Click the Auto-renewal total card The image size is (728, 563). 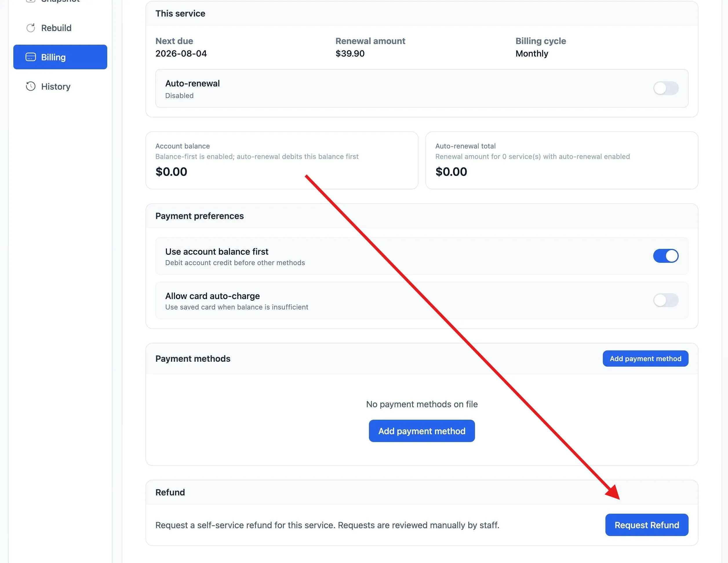coord(562,160)
